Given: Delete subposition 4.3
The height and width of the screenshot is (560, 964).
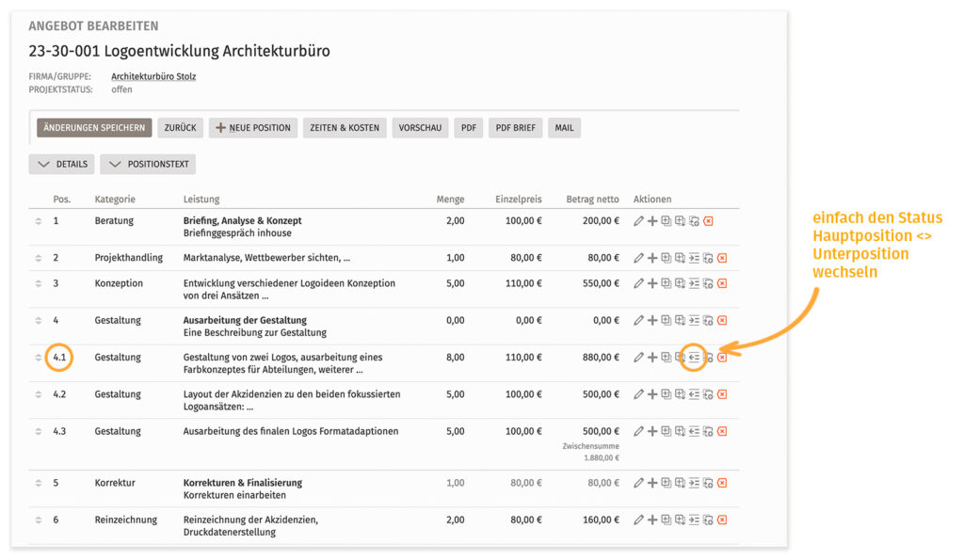Looking at the screenshot, I should click(722, 431).
